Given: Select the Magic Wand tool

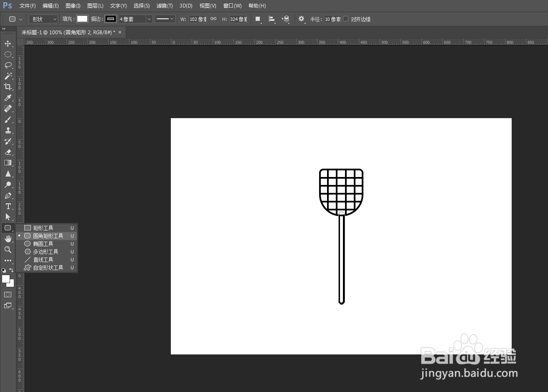Looking at the screenshot, I should click(8, 76).
